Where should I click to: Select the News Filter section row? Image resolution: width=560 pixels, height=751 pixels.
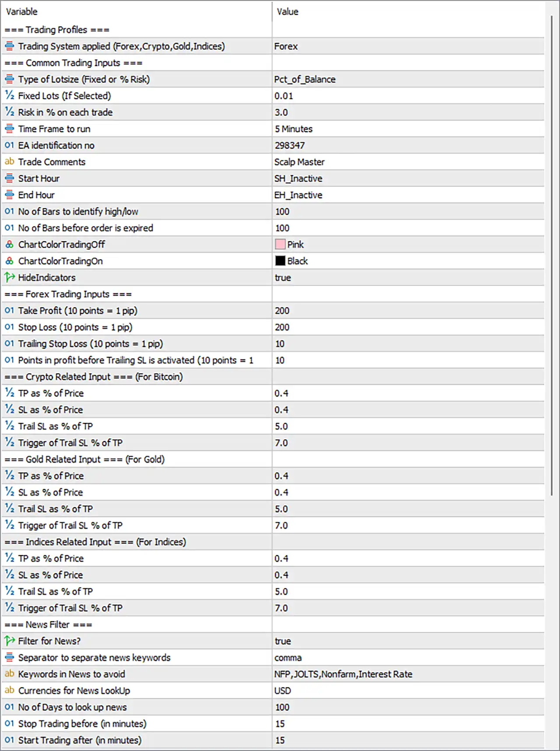[x=273, y=625]
